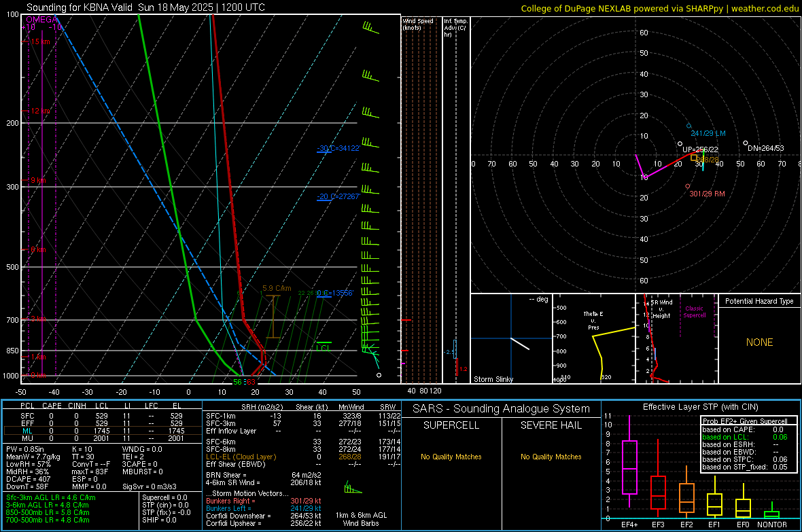Click the 15 km height marker
This screenshot has height=532, width=802.
pos(40,41)
